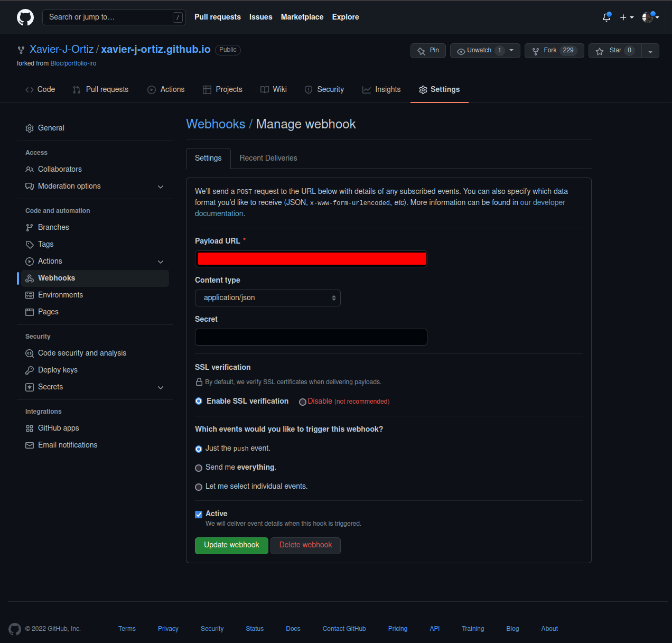Image resolution: width=672 pixels, height=643 pixels.
Task: Expand the Secrets sidebar section
Action: (160, 387)
